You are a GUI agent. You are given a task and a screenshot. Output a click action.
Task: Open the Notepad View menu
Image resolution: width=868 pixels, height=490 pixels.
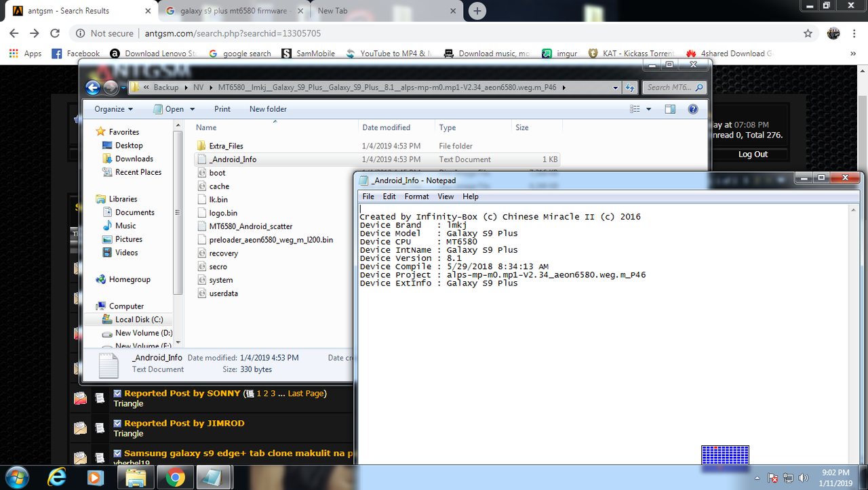point(446,197)
